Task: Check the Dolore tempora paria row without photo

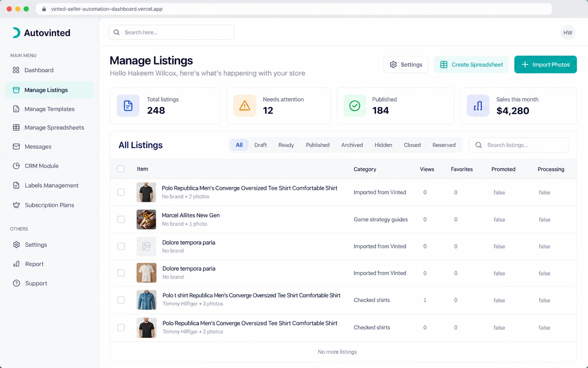Action: tap(121, 246)
